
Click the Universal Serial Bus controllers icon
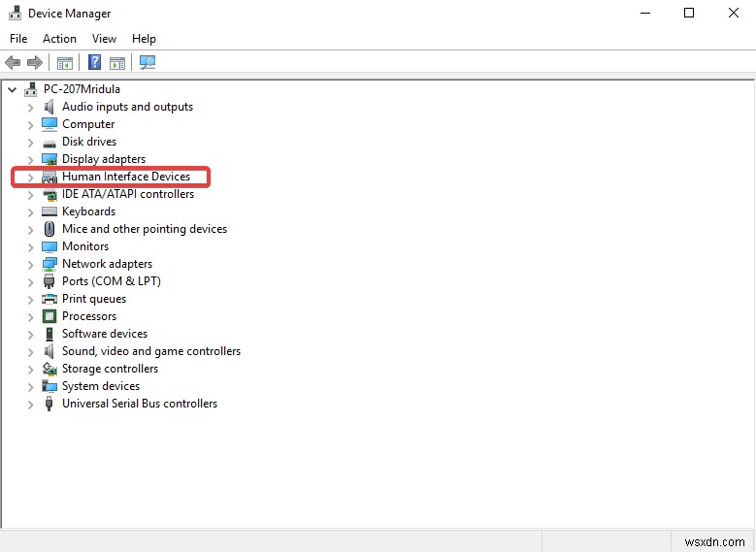[49, 404]
